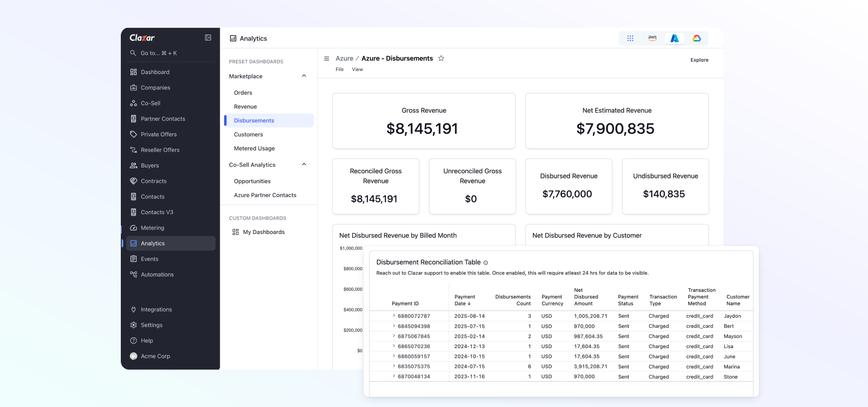Viewport: 868px width, 407px height.
Task: Open Dashboard in the sidebar
Action: (x=171, y=72)
